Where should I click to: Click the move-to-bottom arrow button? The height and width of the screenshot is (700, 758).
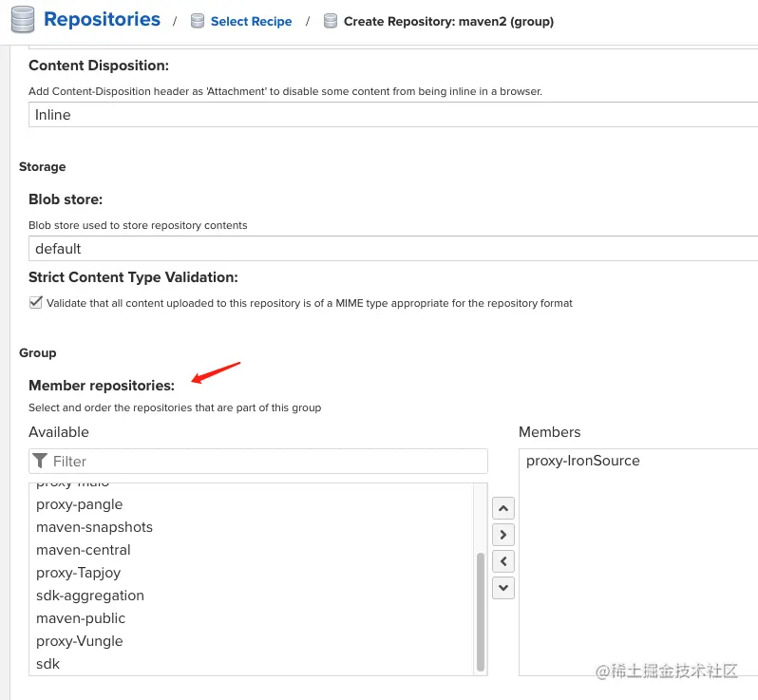coord(503,588)
